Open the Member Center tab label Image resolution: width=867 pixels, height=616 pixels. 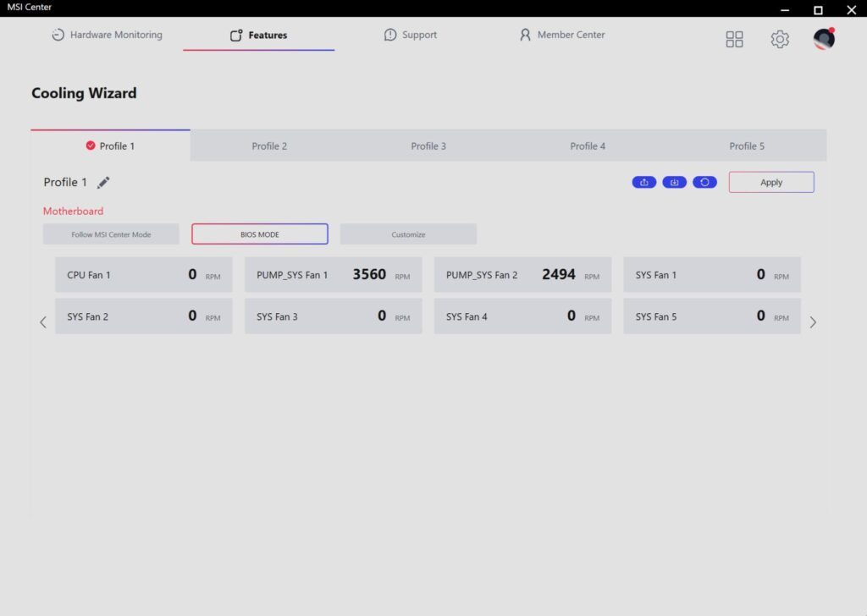tap(572, 35)
